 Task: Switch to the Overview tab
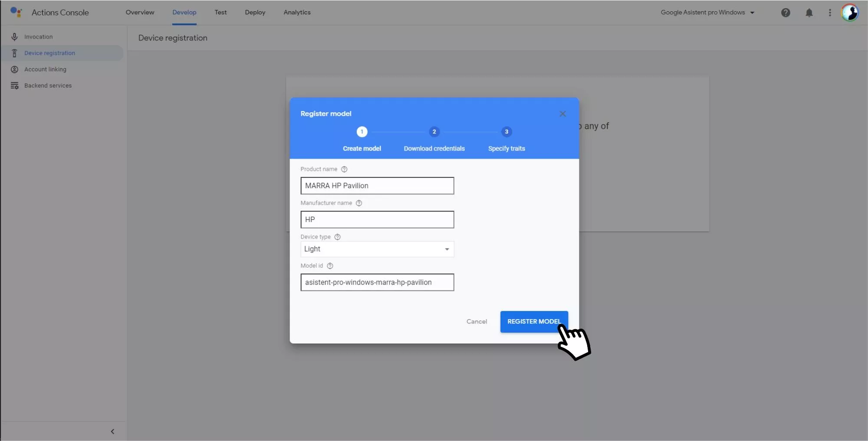point(140,12)
